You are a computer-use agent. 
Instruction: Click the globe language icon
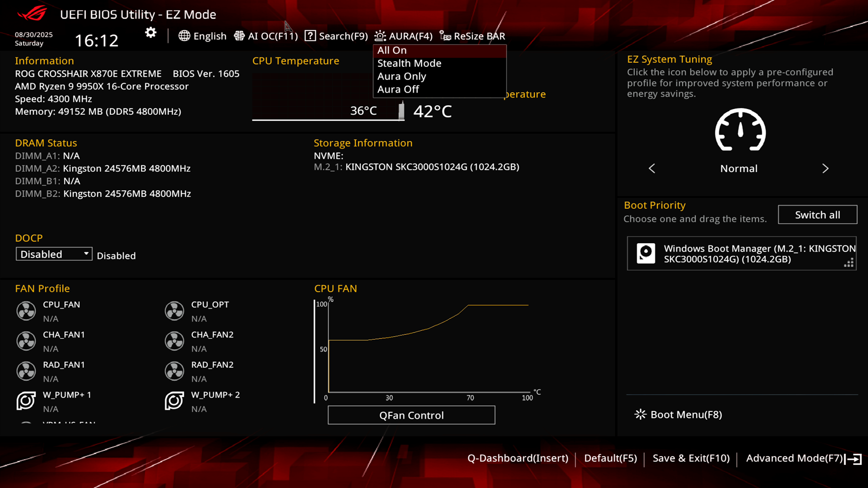pos(184,36)
